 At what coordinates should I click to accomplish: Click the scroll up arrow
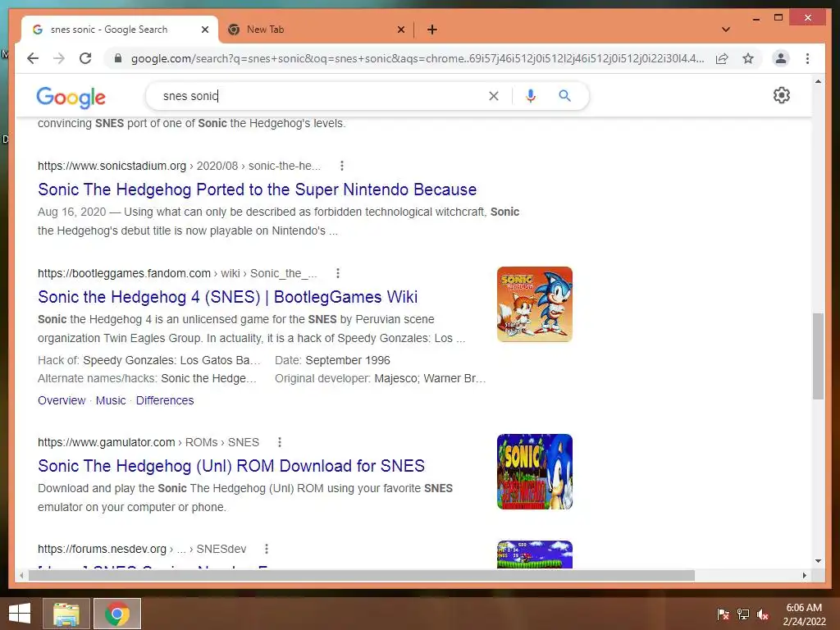818,81
